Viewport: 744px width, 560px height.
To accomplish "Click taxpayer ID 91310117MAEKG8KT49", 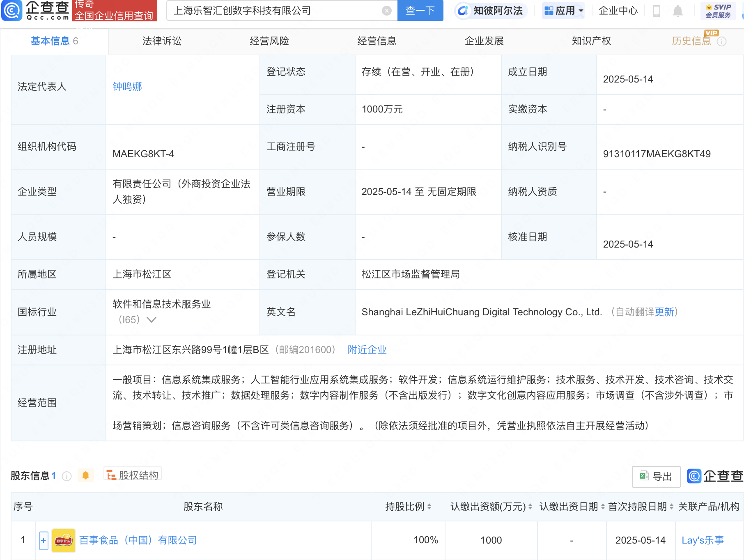I will (x=657, y=154).
